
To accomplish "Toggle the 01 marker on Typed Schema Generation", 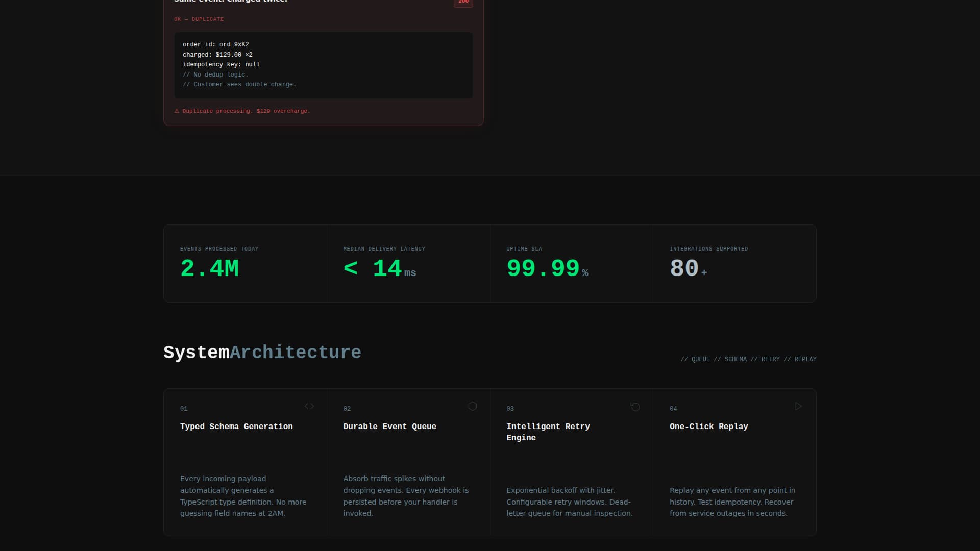I will (x=184, y=408).
